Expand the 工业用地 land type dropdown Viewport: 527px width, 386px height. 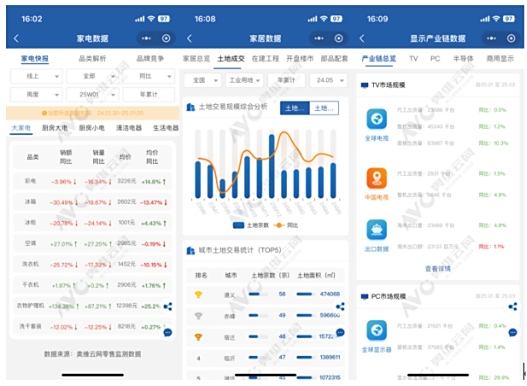(x=244, y=80)
